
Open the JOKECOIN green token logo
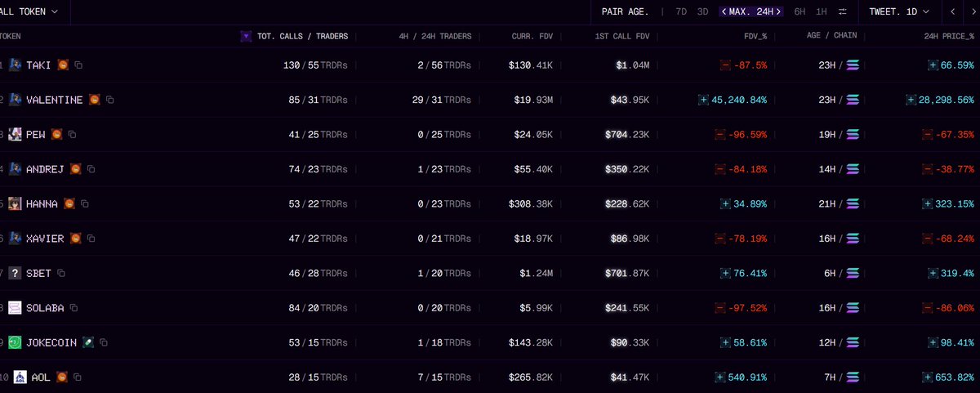15,342
